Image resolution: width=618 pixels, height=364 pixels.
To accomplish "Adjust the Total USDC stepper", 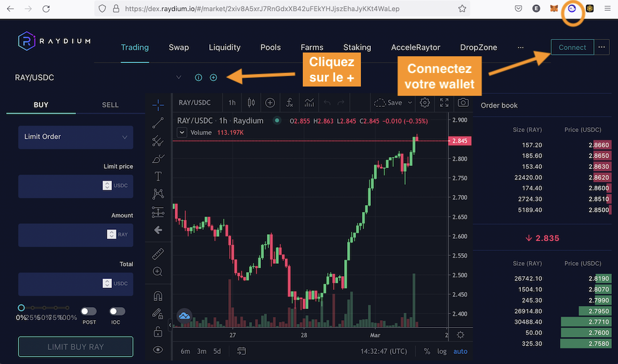I will pos(107,283).
